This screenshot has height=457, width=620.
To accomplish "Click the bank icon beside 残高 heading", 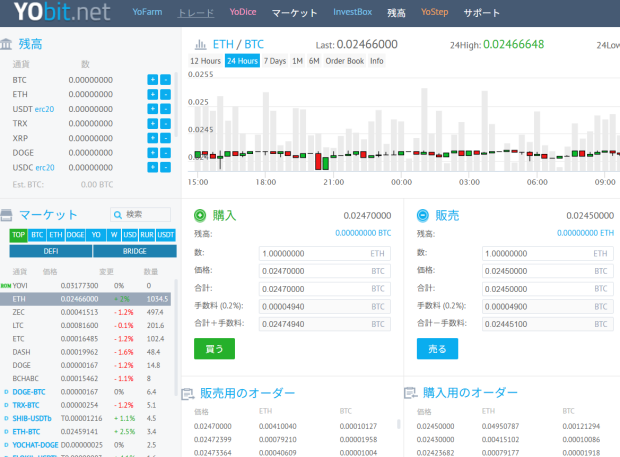I will click(6, 44).
